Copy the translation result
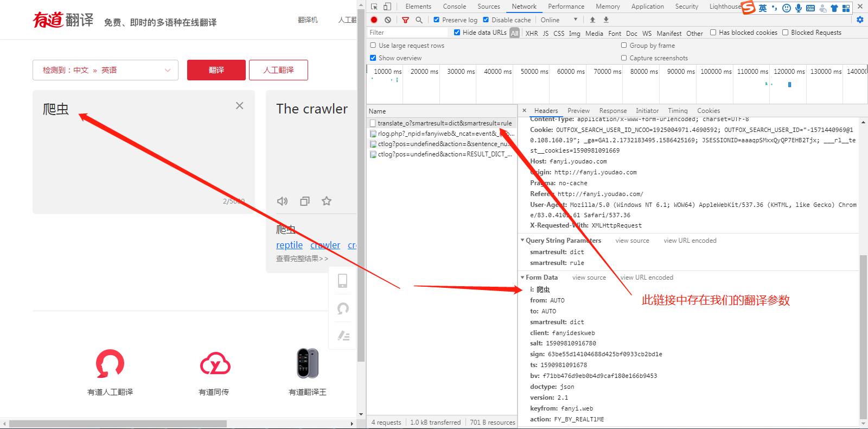This screenshot has height=429, width=868. [305, 201]
